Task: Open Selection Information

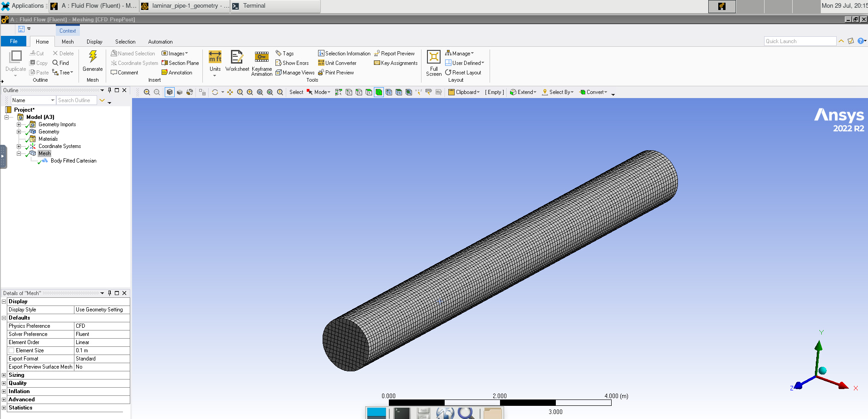Action: (344, 54)
